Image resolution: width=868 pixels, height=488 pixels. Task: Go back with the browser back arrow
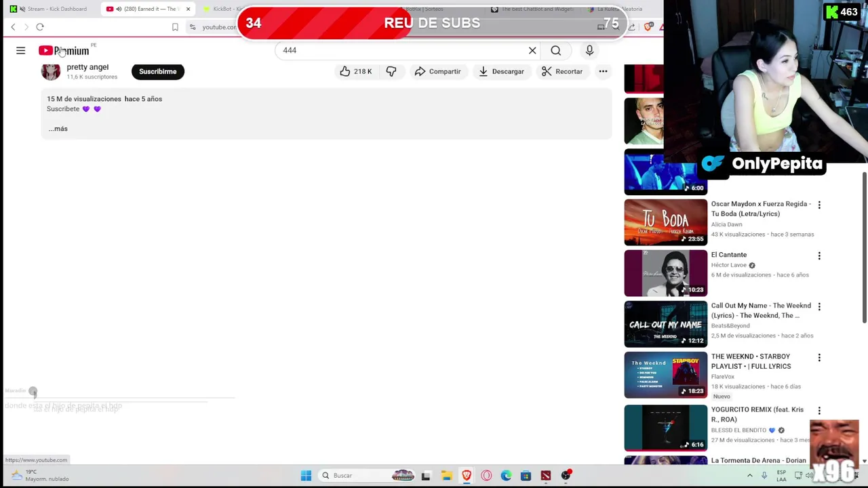pyautogui.click(x=13, y=27)
